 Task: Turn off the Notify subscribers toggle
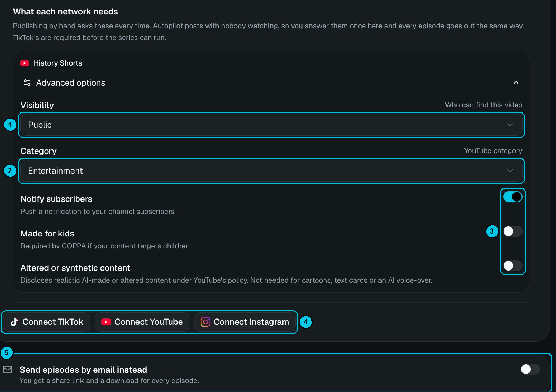pos(512,197)
